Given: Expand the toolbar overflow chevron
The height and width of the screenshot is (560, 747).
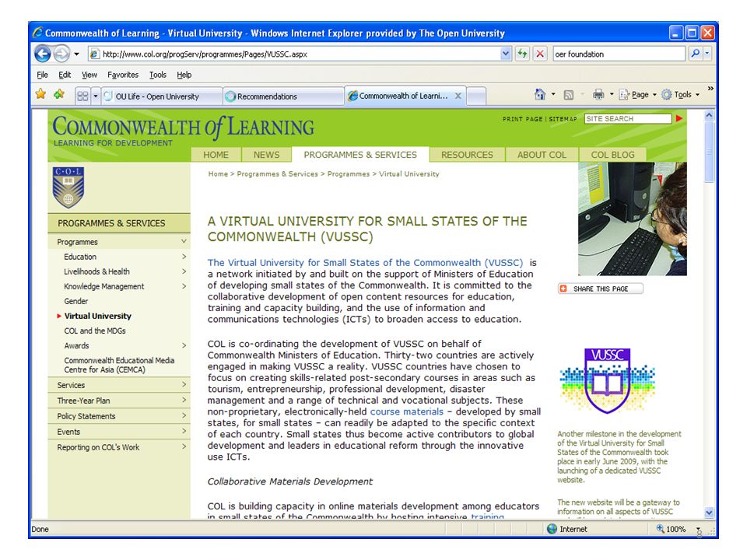Looking at the screenshot, I should pyautogui.click(x=710, y=89).
